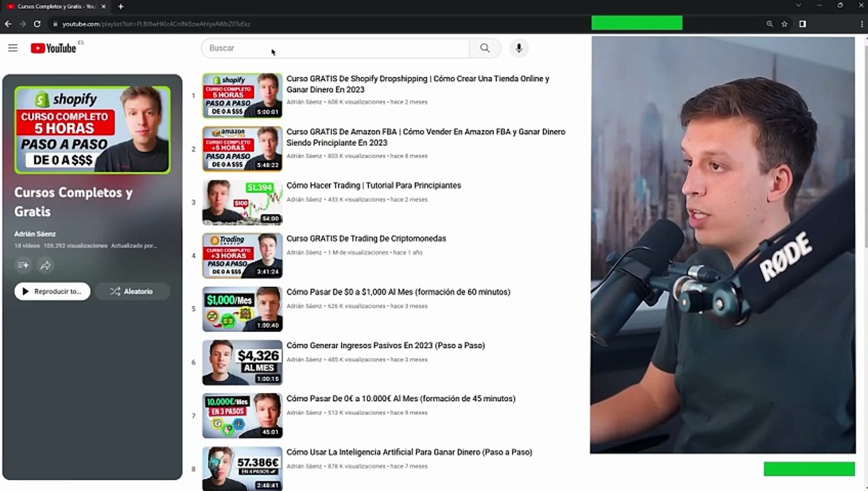Click '18 vídeos' playlist count text
Viewport: 868px width, 491px height.
coord(27,245)
